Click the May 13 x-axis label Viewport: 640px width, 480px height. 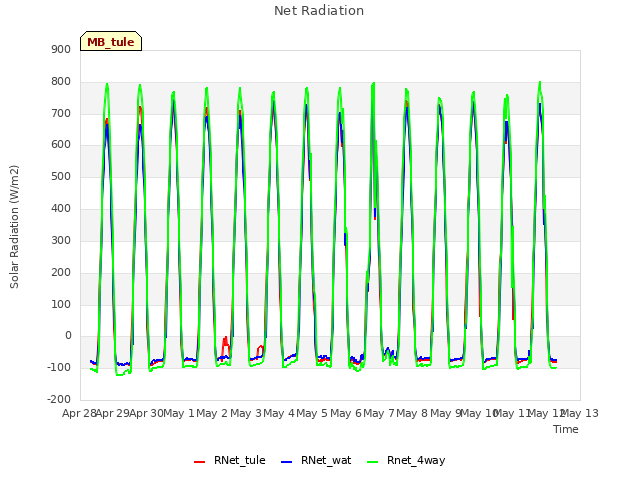pos(580,413)
